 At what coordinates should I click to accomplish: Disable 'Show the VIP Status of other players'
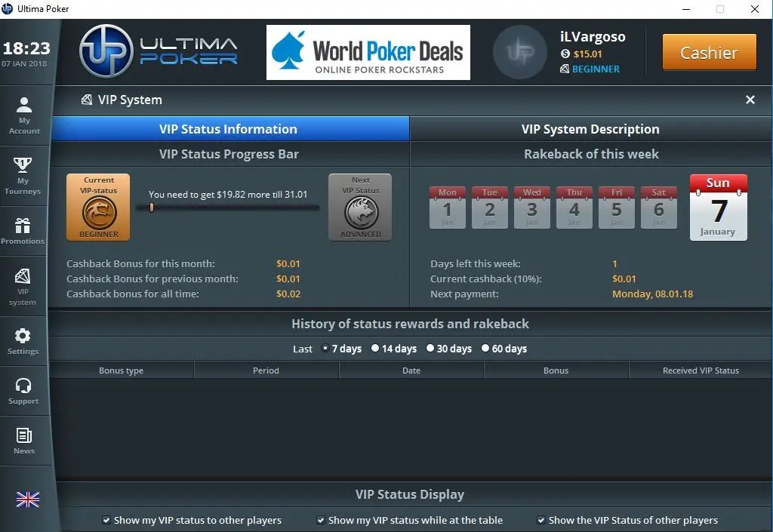pyautogui.click(x=541, y=520)
